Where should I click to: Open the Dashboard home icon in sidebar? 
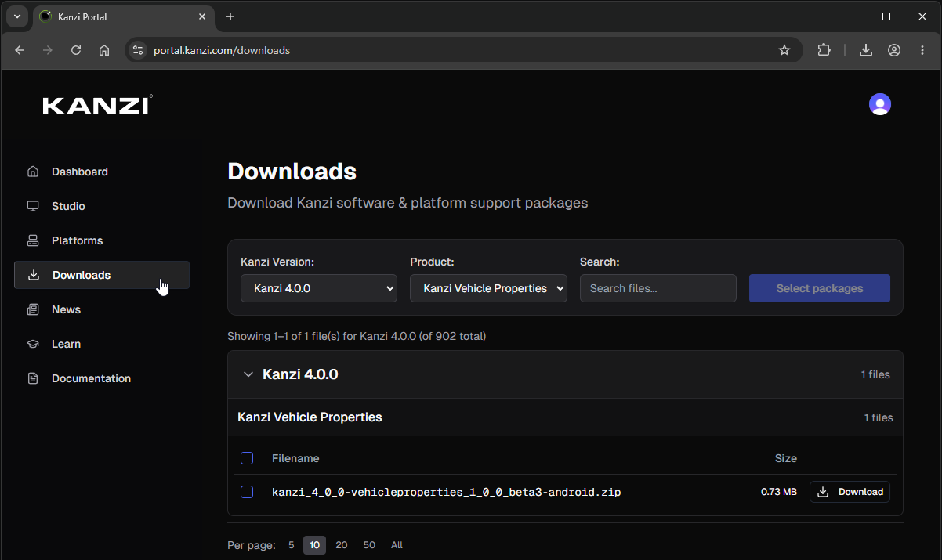(33, 172)
